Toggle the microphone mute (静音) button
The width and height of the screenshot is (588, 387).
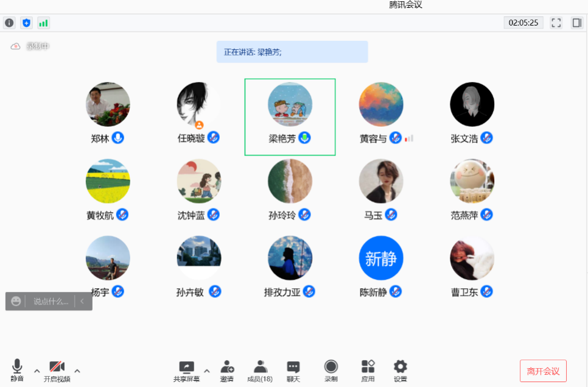pyautogui.click(x=17, y=370)
